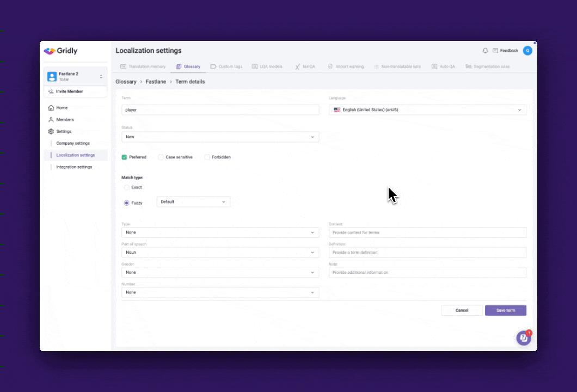Click the Cancel button
The width and height of the screenshot is (577, 392).
click(462, 310)
